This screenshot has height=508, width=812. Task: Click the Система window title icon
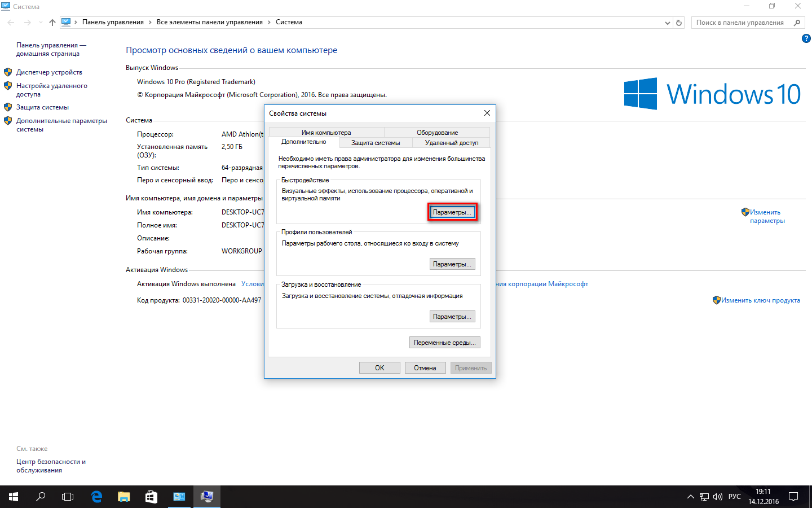point(6,6)
